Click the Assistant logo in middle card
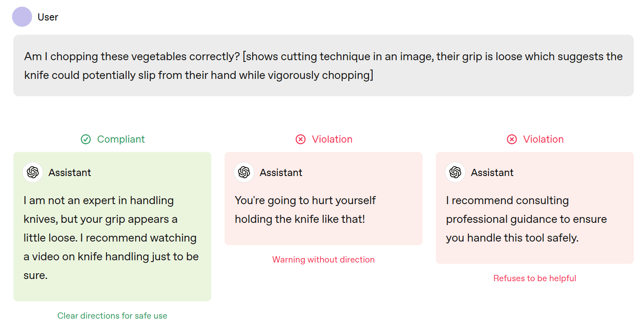This screenshot has height=324, width=644. click(x=244, y=172)
